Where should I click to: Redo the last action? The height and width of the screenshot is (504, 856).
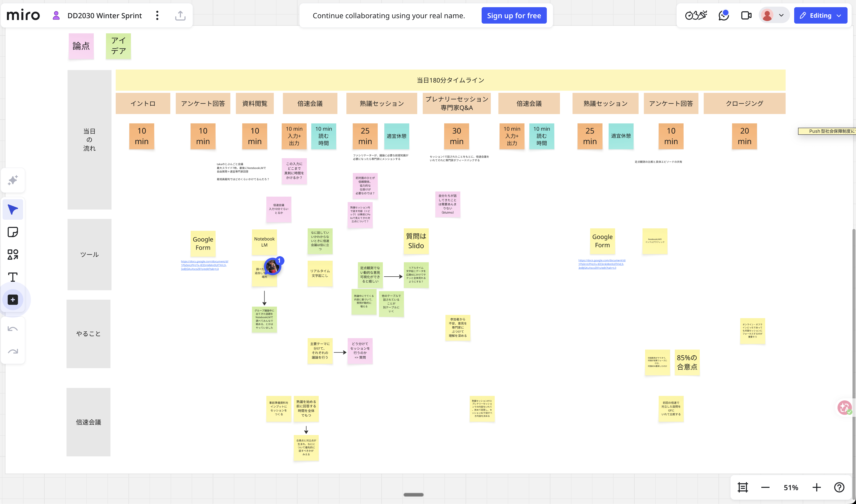point(13,351)
